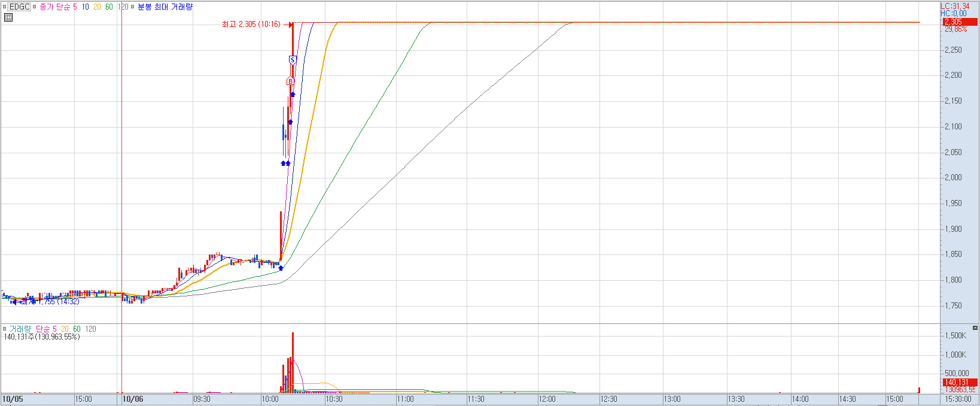Close the volume panel with x button
This screenshot has width=980, height=406.
click(975, 328)
